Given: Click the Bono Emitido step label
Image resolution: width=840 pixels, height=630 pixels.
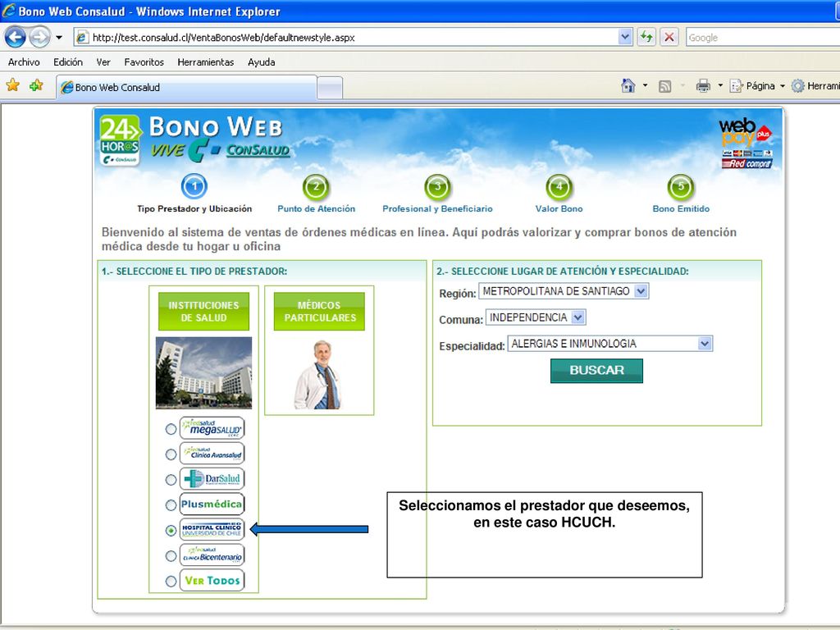Looking at the screenshot, I should 681,209.
